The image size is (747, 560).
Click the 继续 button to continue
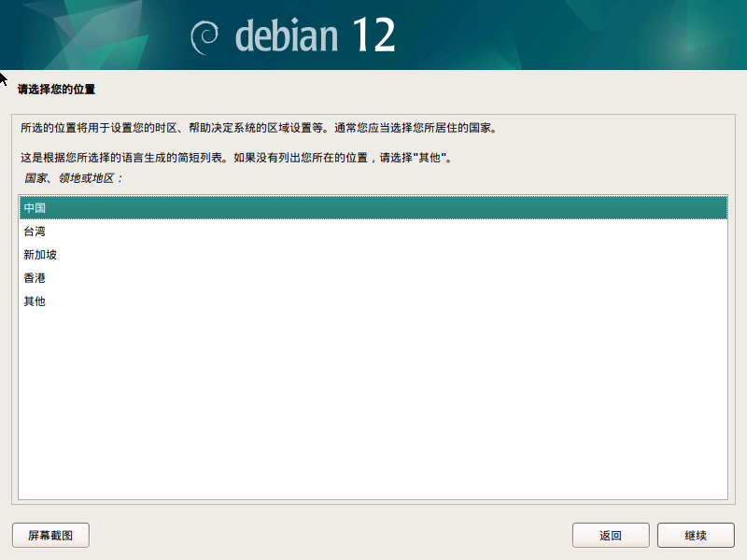click(x=696, y=535)
